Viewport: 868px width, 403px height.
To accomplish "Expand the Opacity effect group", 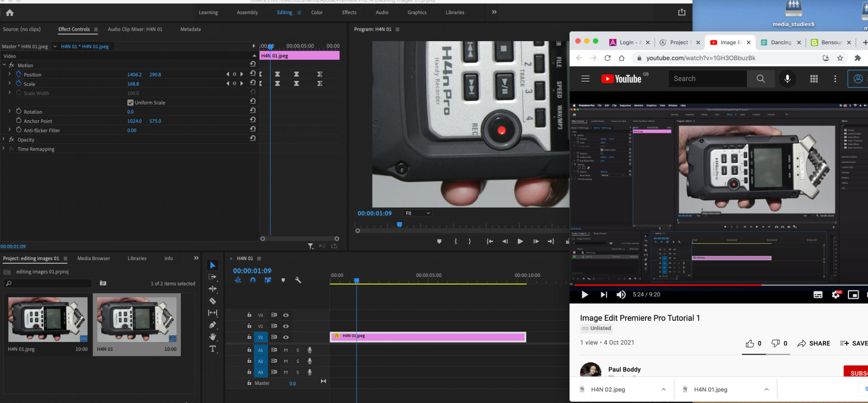I will (4, 139).
